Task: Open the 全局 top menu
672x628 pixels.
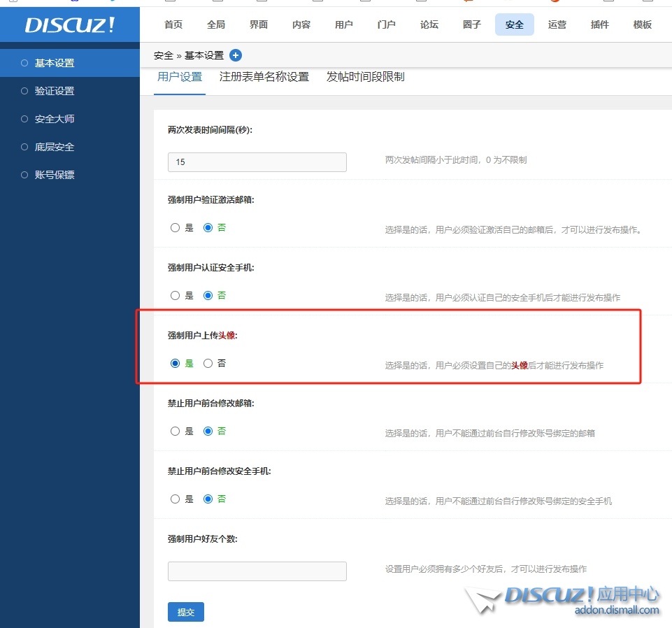Action: 216,24
